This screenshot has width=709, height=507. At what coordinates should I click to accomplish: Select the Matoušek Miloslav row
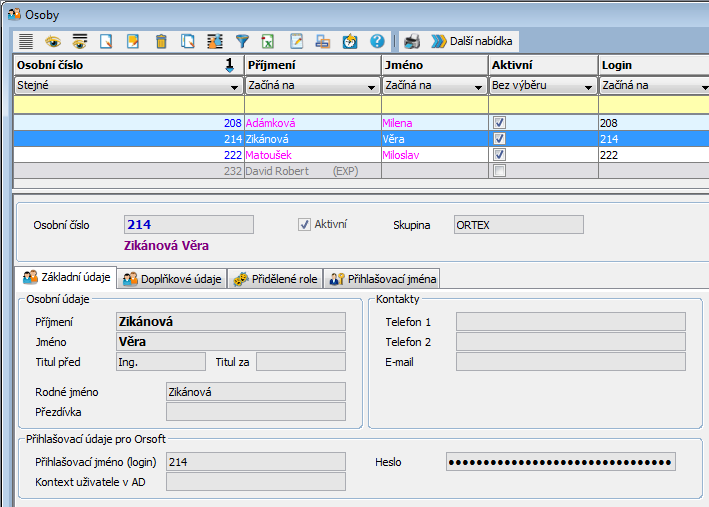tap(300, 155)
